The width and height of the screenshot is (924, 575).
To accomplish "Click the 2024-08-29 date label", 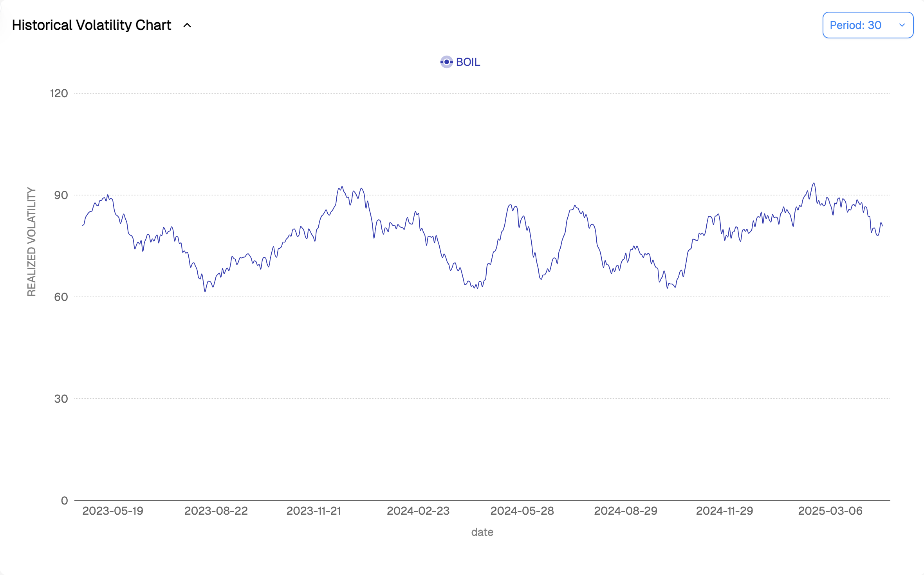I will click(626, 511).
